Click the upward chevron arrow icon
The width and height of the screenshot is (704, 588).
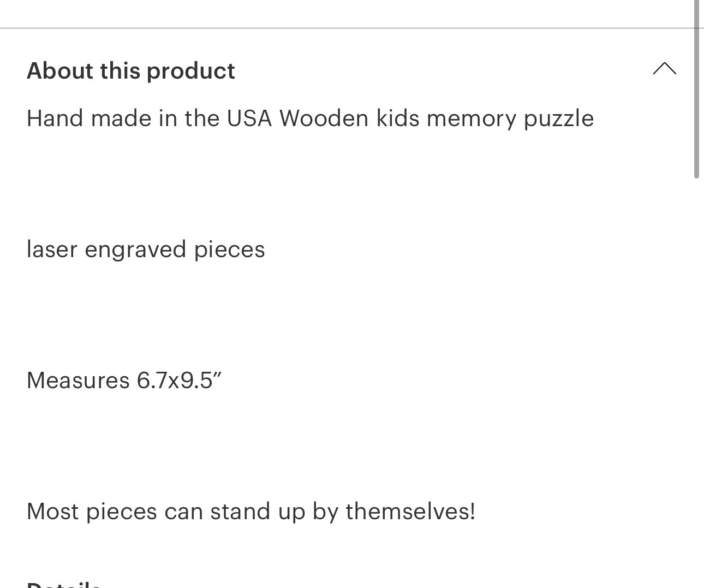pos(664,69)
